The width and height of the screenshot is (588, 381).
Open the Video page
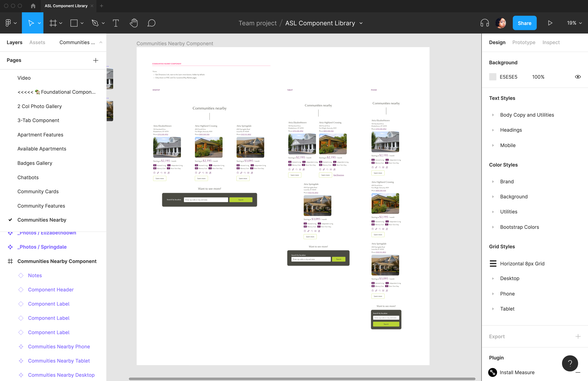click(x=24, y=78)
